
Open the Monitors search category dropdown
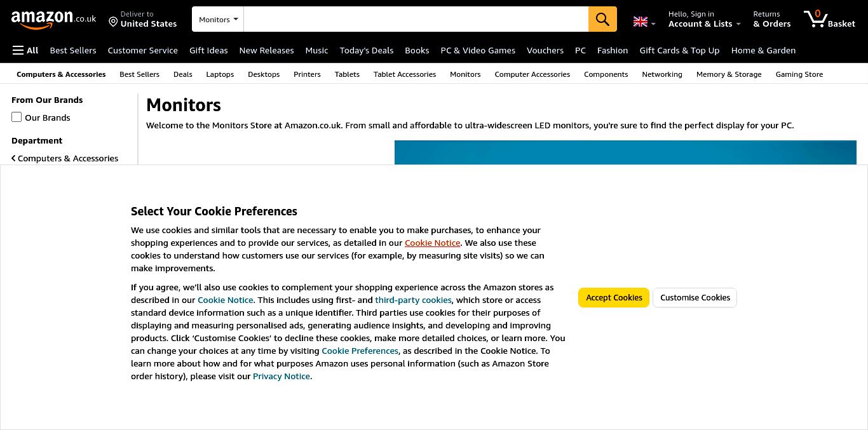[x=218, y=19]
